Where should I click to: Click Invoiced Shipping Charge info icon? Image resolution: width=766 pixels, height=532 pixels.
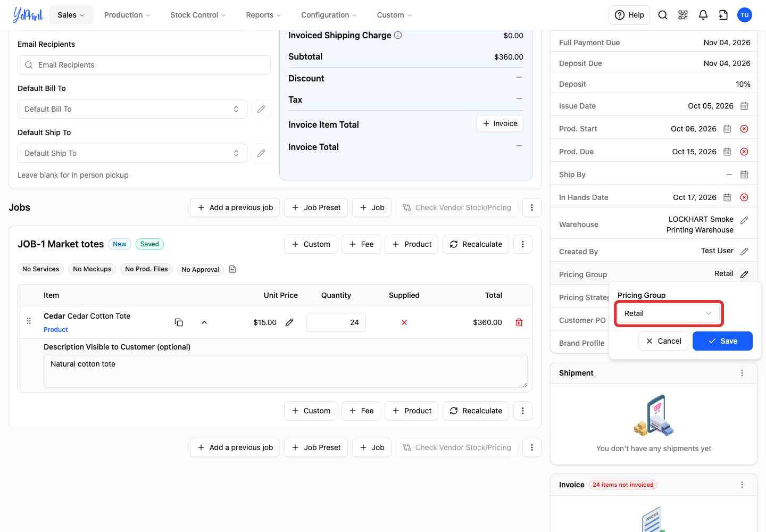398,35
